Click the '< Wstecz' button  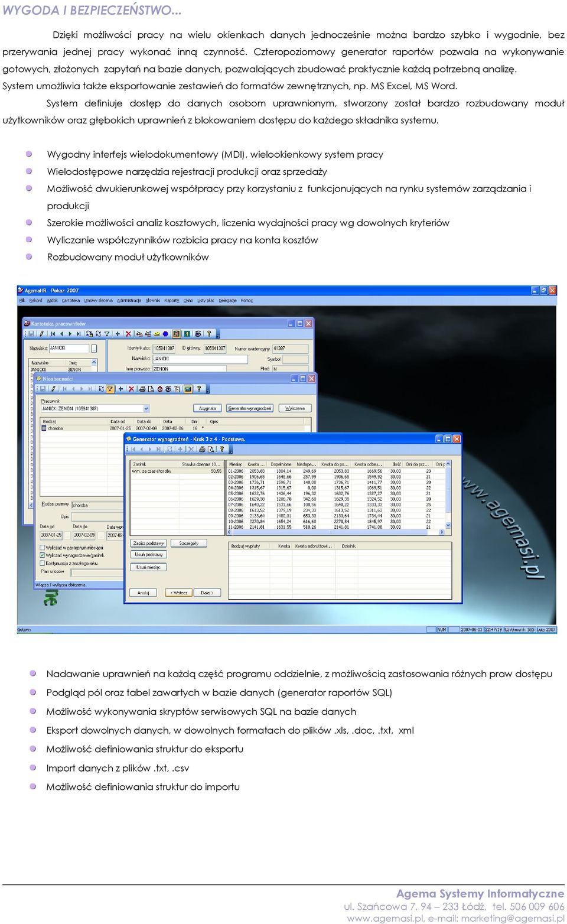tap(179, 593)
